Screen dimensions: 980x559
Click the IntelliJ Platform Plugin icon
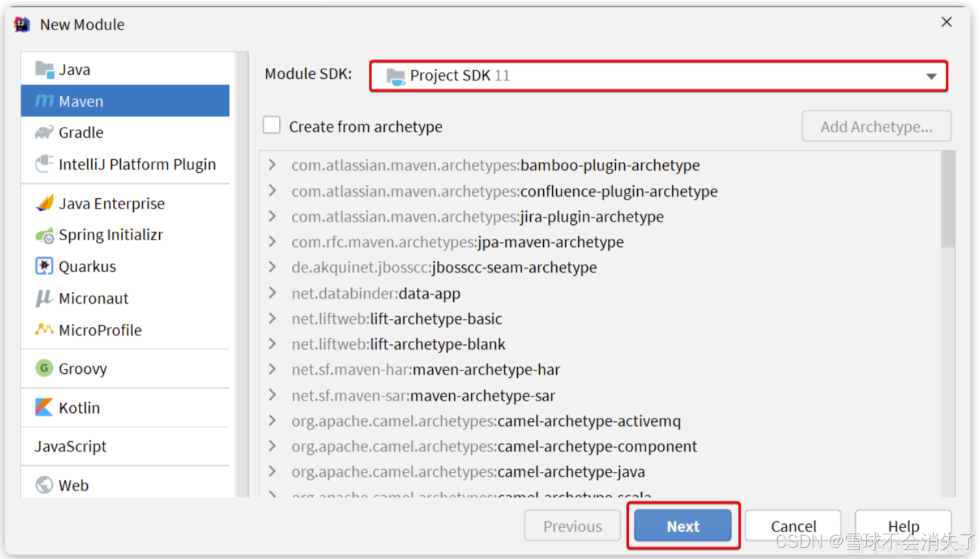tap(44, 164)
